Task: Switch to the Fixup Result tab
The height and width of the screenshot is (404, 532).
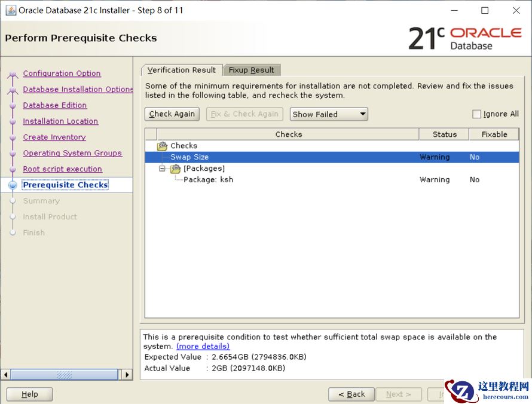Action: tap(252, 70)
